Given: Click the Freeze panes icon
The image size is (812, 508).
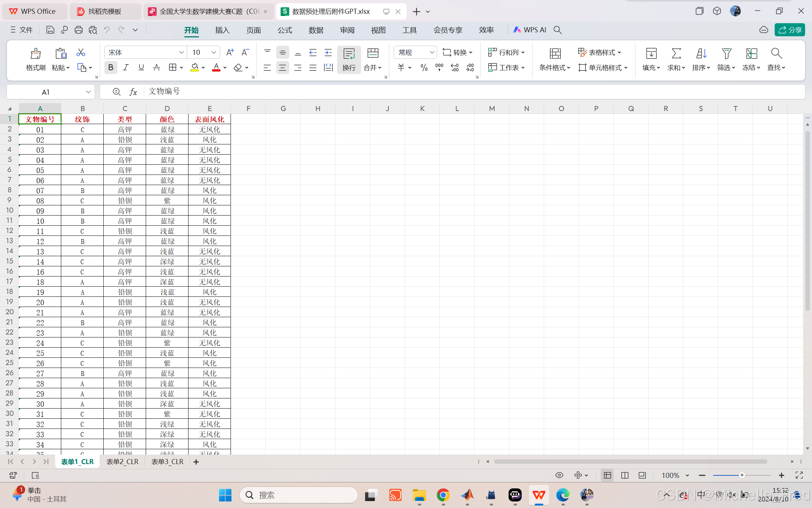Looking at the screenshot, I should (x=751, y=54).
